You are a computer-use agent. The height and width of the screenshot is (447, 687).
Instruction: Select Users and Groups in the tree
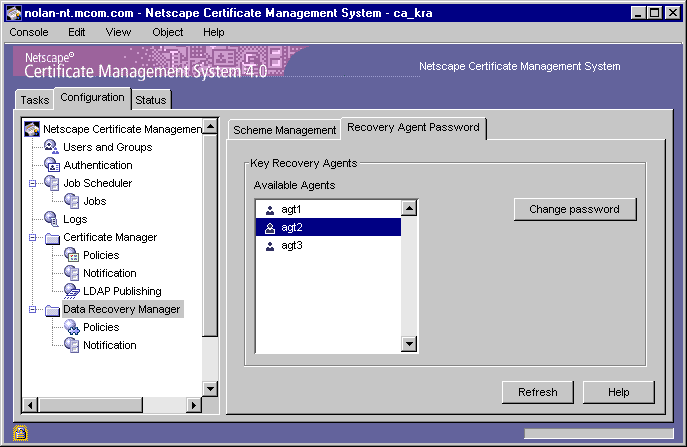point(108,147)
